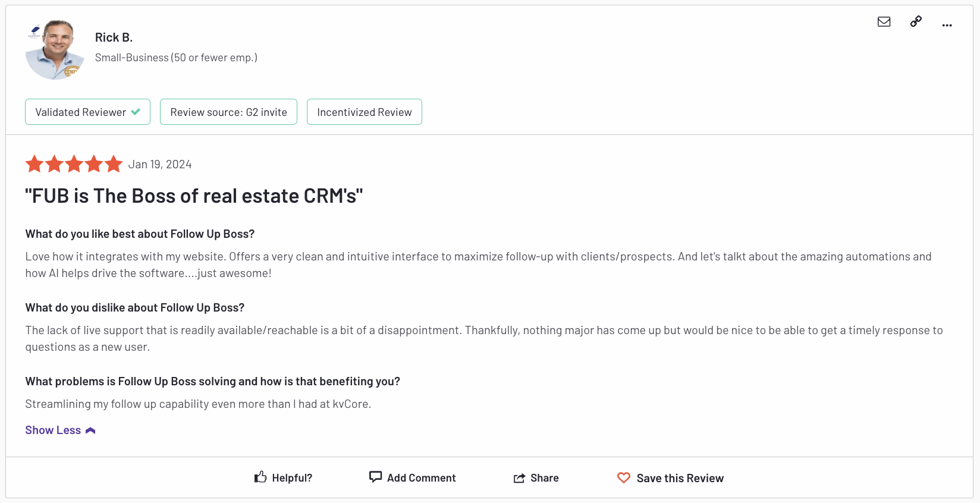Click the Validated Reviewer badge
The width and height of the screenshot is (980, 503).
81,112
